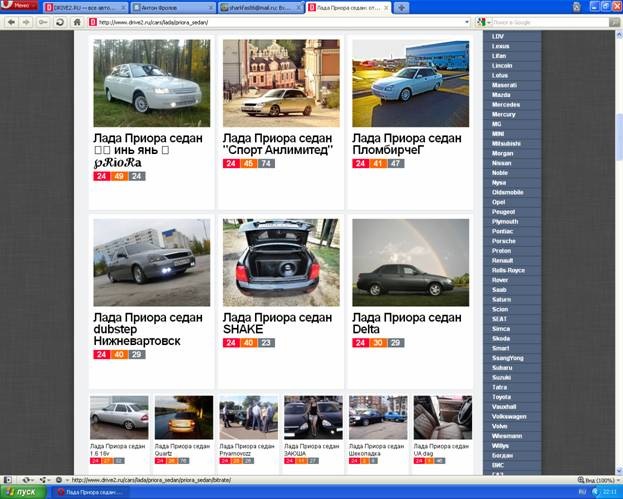Open the small ЗАЮША car thumbnail
Viewport: 623px width, 499px height.
coord(313,418)
